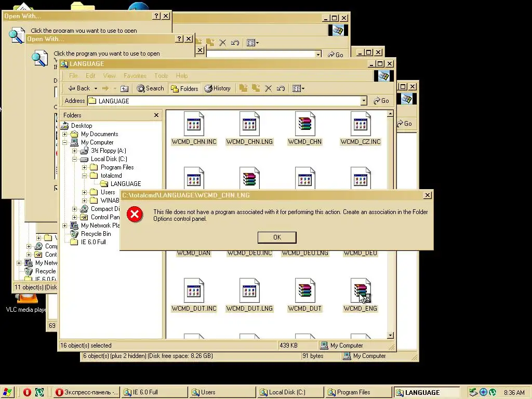Click the Copy To toolbar icon
532x399 pixels.
256,88
